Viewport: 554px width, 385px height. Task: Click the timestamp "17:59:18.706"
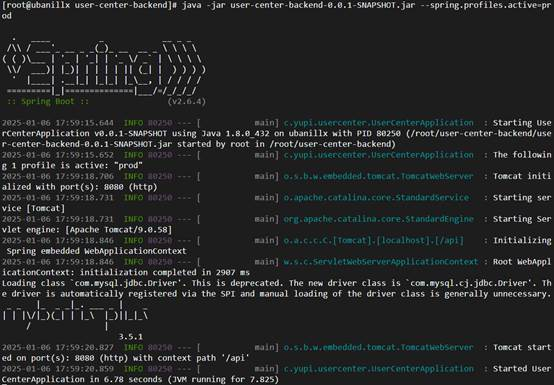click(x=85, y=176)
